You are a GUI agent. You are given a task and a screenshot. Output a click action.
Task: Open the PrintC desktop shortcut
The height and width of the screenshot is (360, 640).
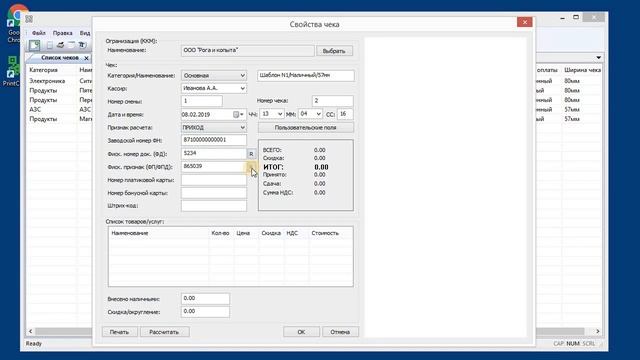12,71
